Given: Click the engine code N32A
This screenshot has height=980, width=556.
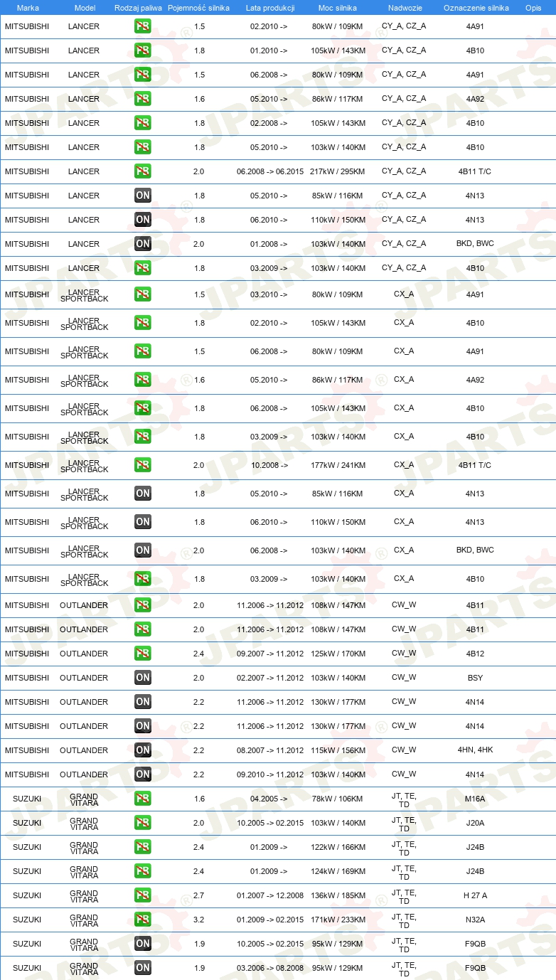Looking at the screenshot, I should coord(475,920).
